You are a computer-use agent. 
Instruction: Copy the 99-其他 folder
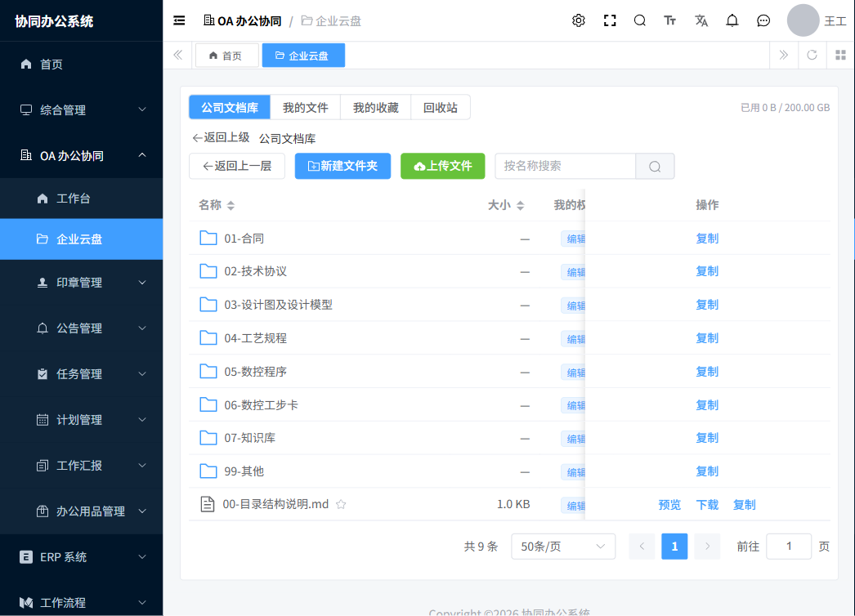[x=707, y=471]
